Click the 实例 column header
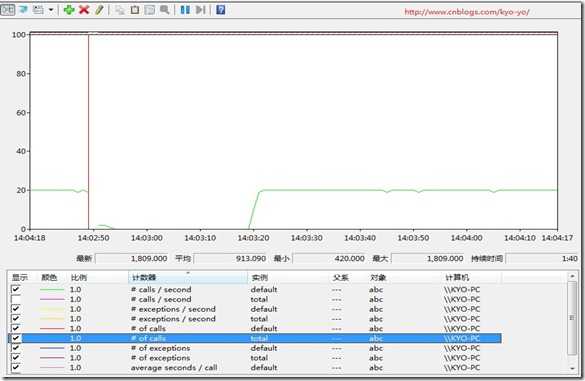The width and height of the screenshot is (585, 381). 259,277
